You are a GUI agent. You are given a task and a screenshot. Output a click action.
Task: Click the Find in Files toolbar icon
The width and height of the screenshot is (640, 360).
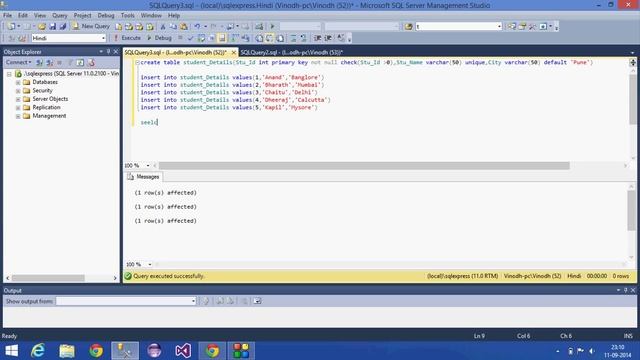coord(409,27)
